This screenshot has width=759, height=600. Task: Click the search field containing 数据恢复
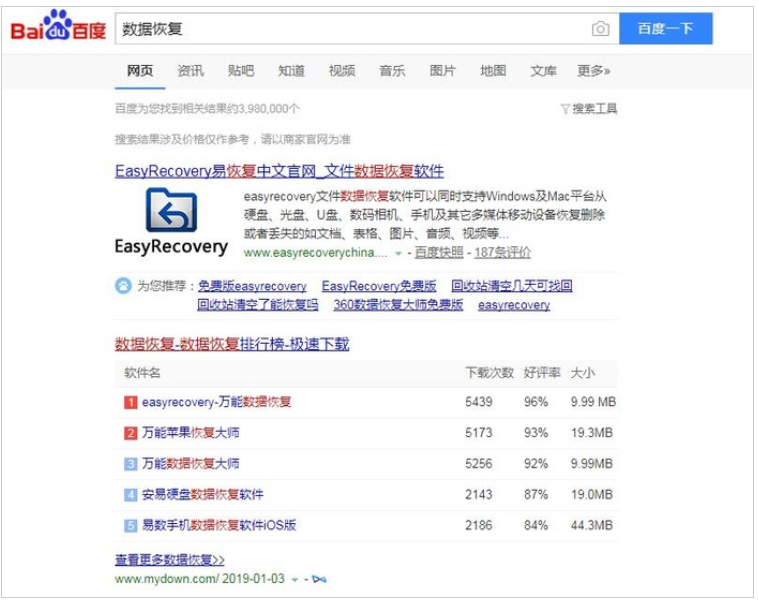[350, 29]
